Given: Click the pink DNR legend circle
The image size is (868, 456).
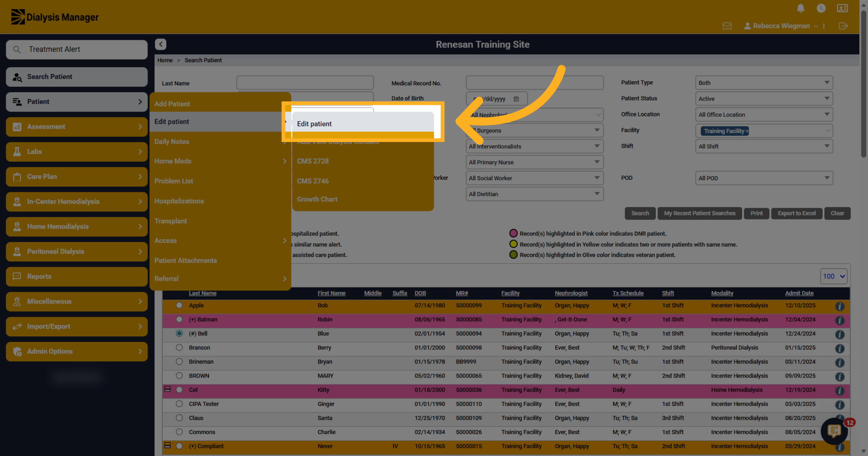Looking at the screenshot, I should [x=513, y=233].
